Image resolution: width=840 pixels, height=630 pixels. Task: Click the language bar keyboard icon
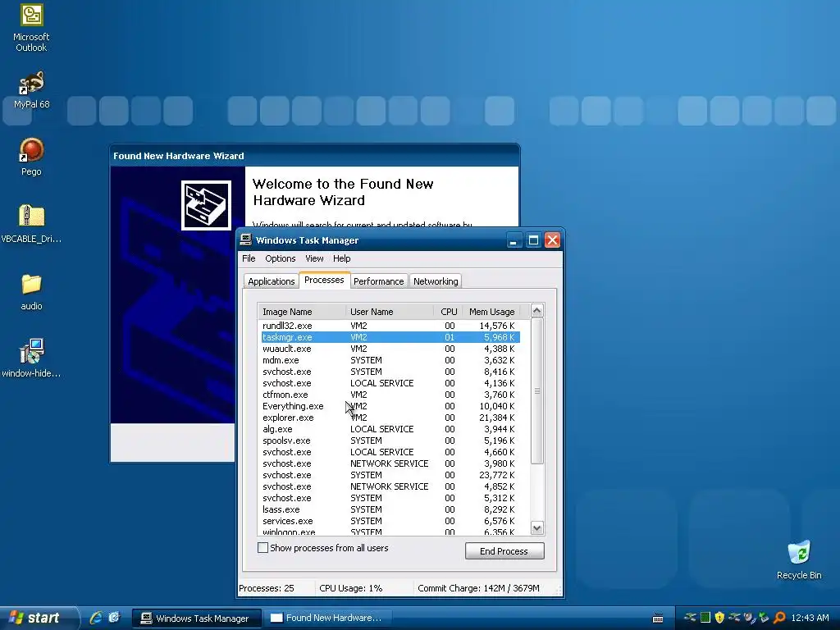(658, 619)
